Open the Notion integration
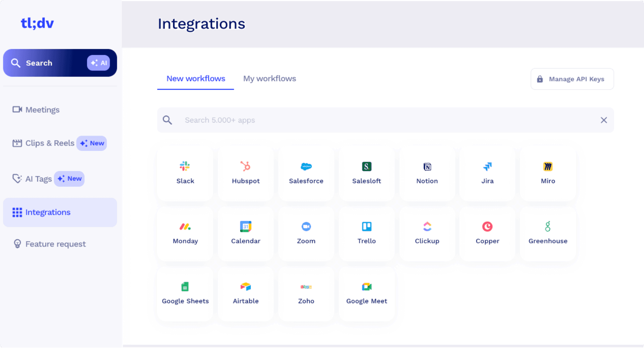This screenshot has height=348, width=644. click(427, 173)
